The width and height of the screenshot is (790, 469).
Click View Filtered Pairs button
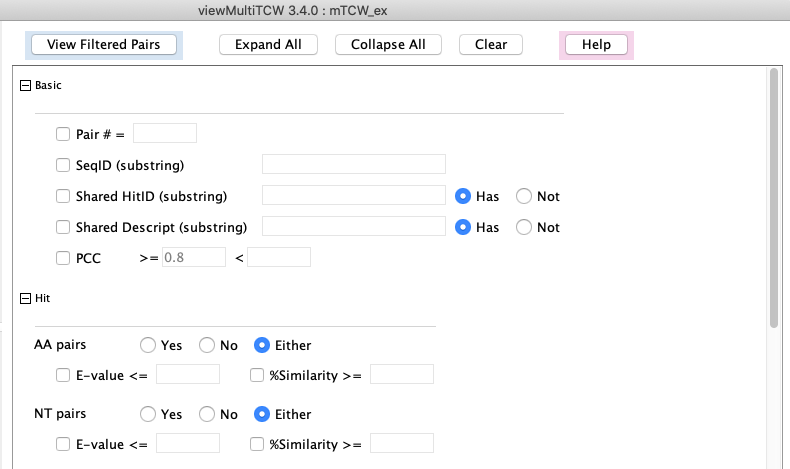104,45
